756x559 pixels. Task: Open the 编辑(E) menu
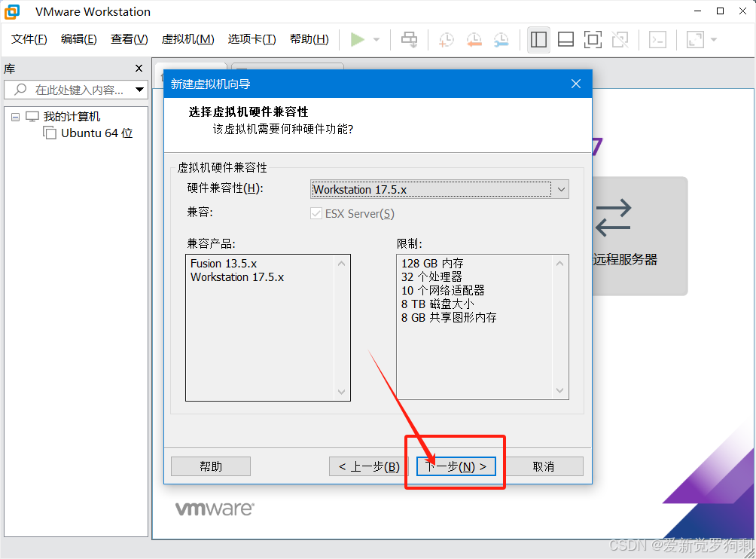click(78, 39)
